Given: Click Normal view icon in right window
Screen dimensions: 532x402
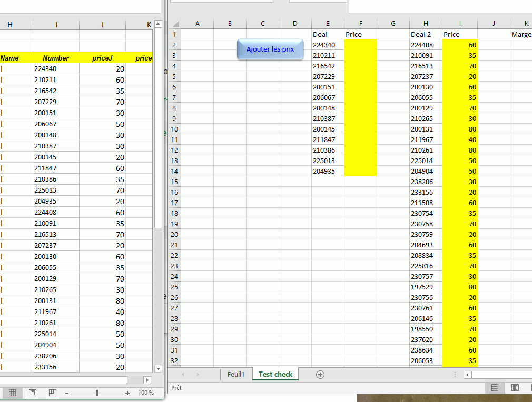Looking at the screenshot, I should [495, 388].
